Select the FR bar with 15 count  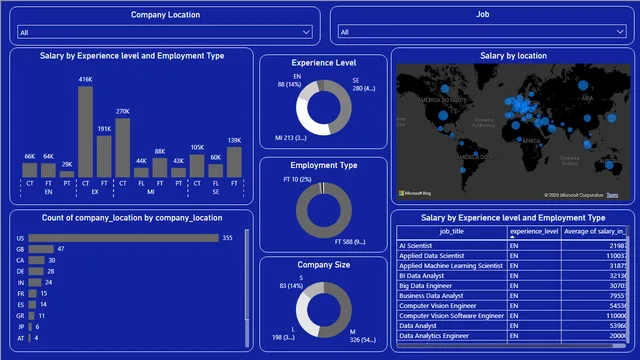pyautogui.click(x=33, y=293)
